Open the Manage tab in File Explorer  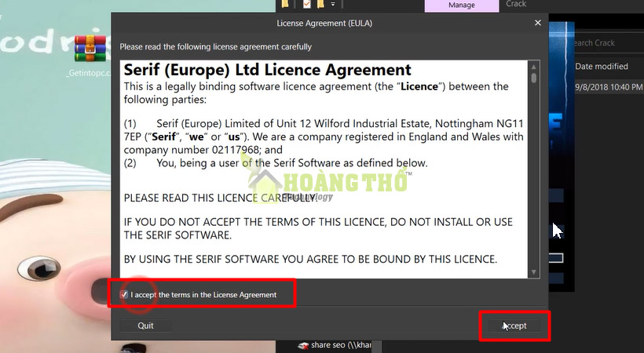pyautogui.click(x=462, y=5)
